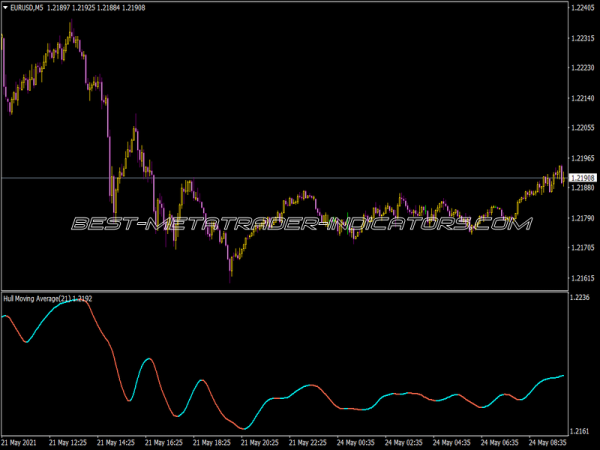Click the 21 May 2021 time label
This screenshot has height=450, width=600.
(x=21, y=441)
